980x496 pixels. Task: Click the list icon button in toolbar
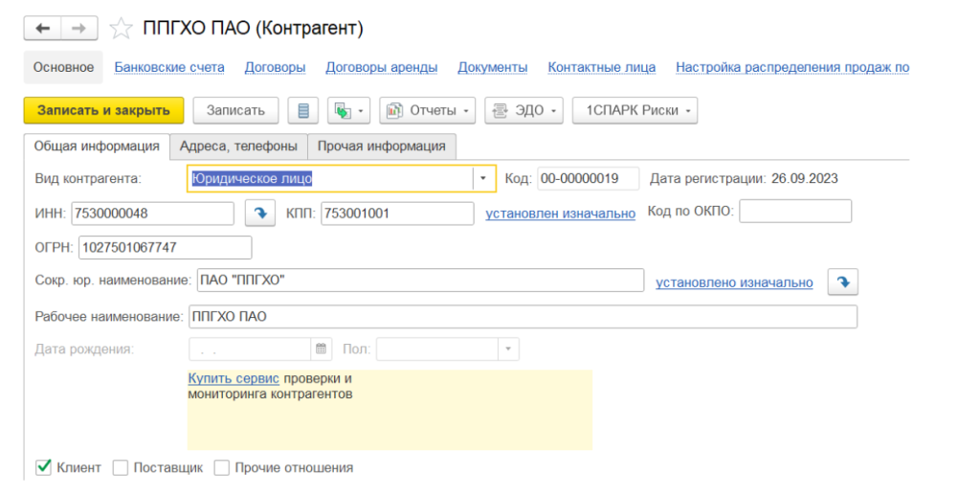303,110
